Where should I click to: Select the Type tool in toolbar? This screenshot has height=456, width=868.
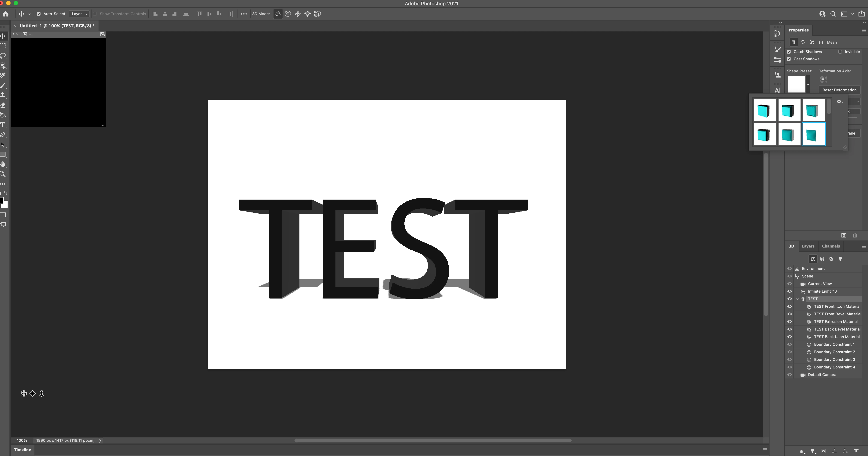(3, 125)
